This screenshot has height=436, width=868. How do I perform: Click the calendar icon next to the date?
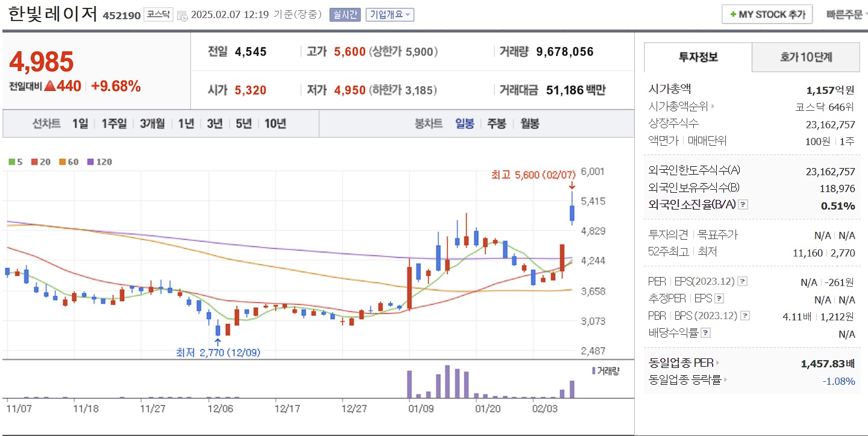pyautogui.click(x=183, y=15)
